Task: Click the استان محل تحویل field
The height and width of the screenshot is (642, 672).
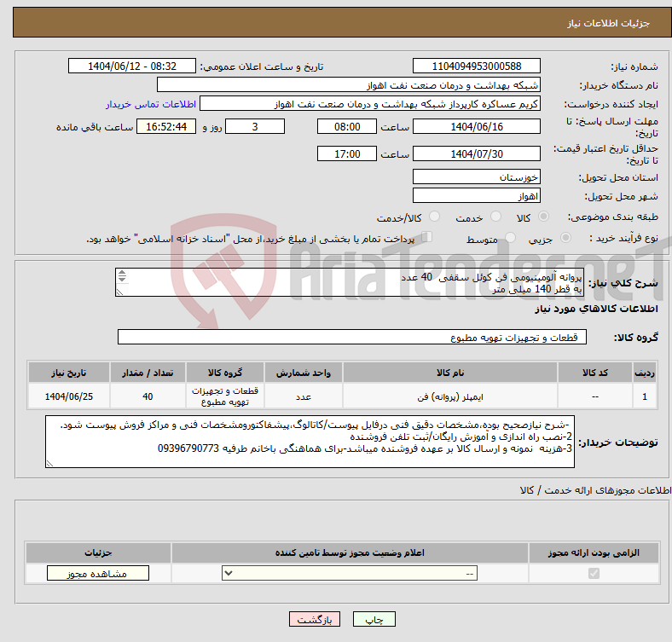Action: click(477, 176)
